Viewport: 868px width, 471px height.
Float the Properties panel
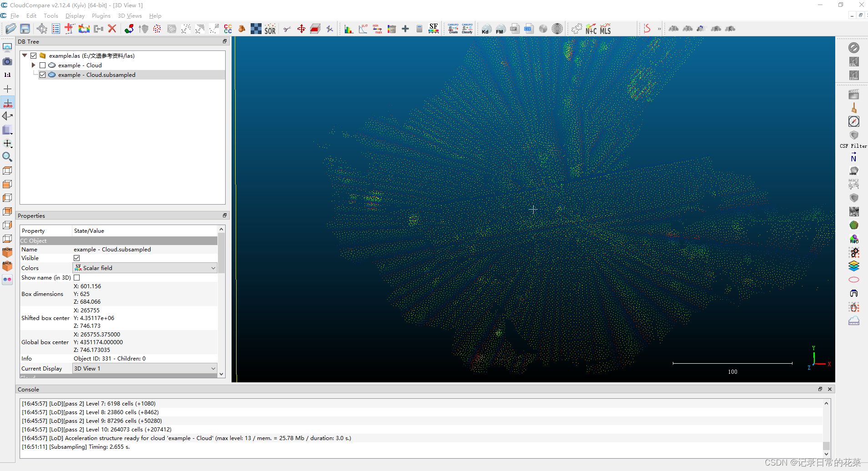224,215
